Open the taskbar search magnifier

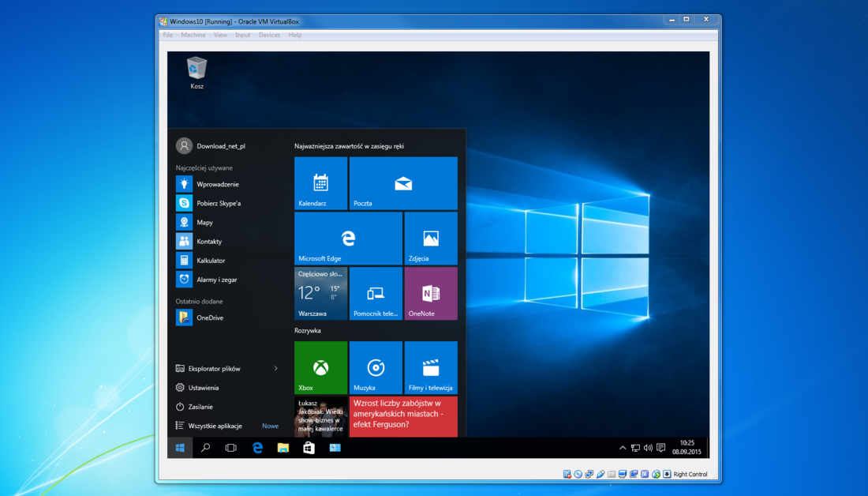[205, 448]
